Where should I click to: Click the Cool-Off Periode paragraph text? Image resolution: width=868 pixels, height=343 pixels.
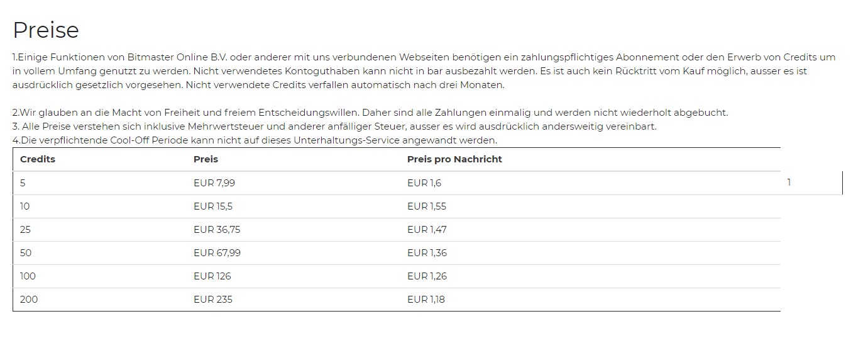[x=255, y=140]
